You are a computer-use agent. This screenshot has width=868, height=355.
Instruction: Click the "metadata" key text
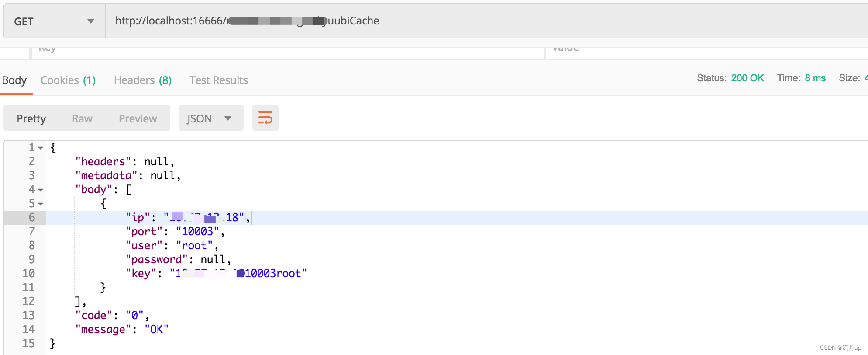click(106, 176)
